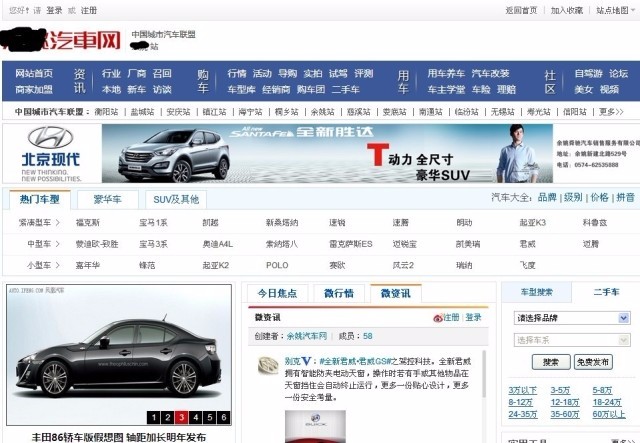Open the 自驾游 menu item
The height and width of the screenshot is (443, 640).
coord(588,73)
